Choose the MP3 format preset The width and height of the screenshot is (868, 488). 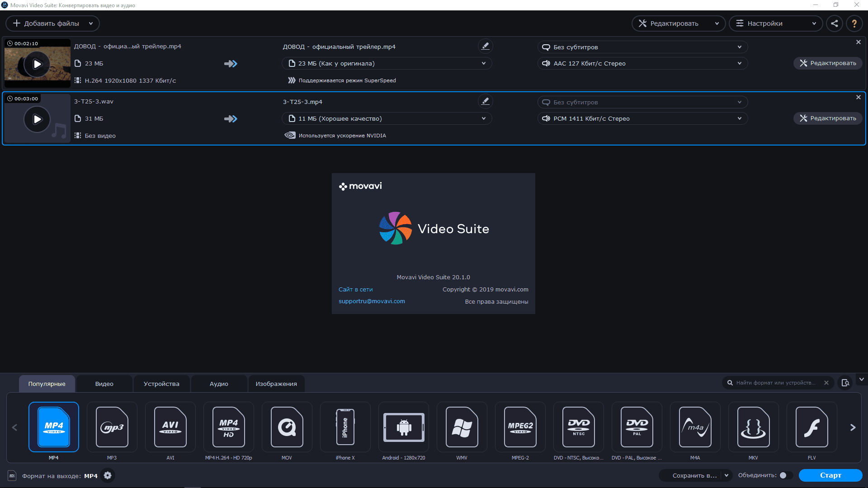pos(112,427)
